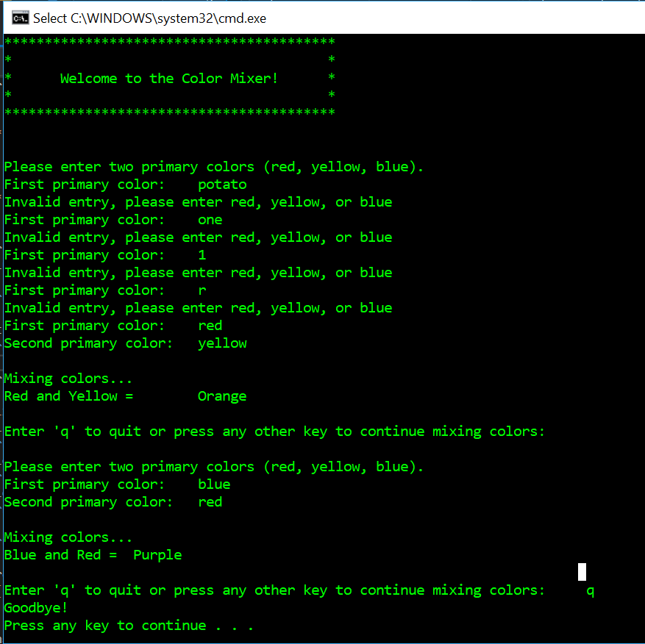The height and width of the screenshot is (644, 645).
Task: Click the typed "q" at the quit prompt
Action: (x=591, y=591)
